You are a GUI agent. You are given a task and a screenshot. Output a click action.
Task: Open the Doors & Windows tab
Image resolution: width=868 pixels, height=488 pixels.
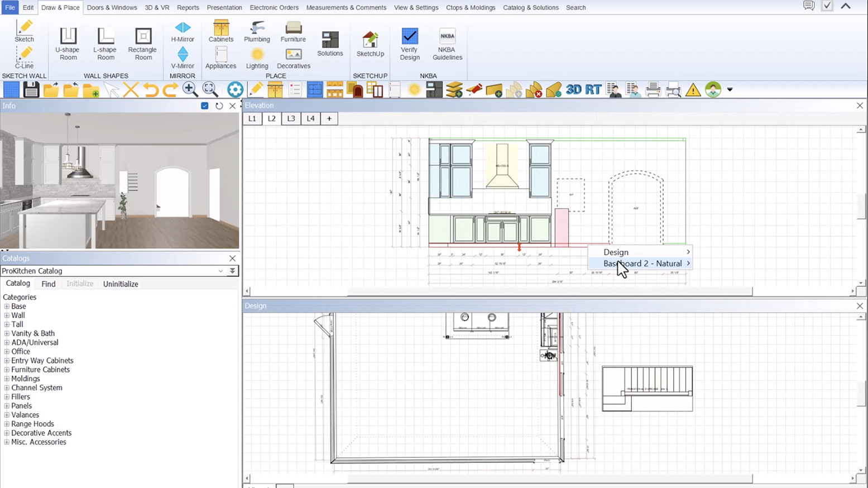point(112,7)
